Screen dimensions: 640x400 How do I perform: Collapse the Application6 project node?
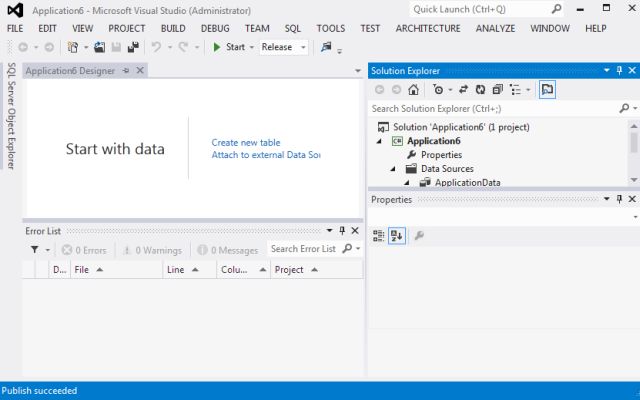click(x=380, y=141)
